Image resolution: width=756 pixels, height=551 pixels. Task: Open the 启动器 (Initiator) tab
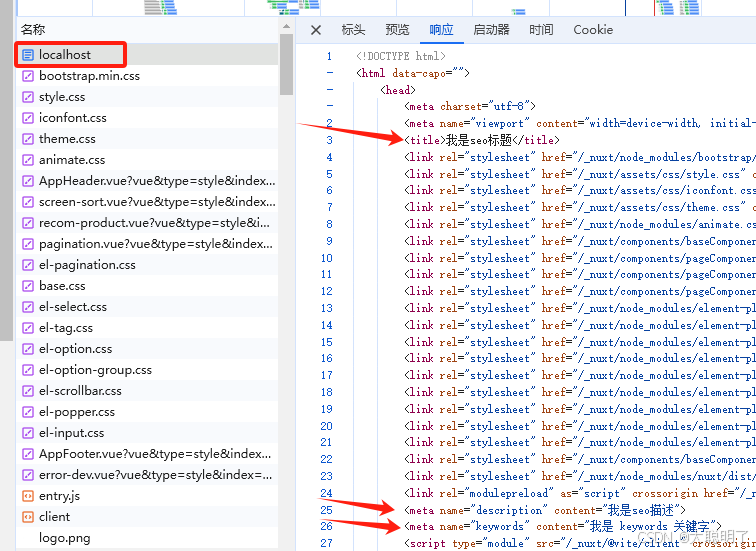pos(491,30)
